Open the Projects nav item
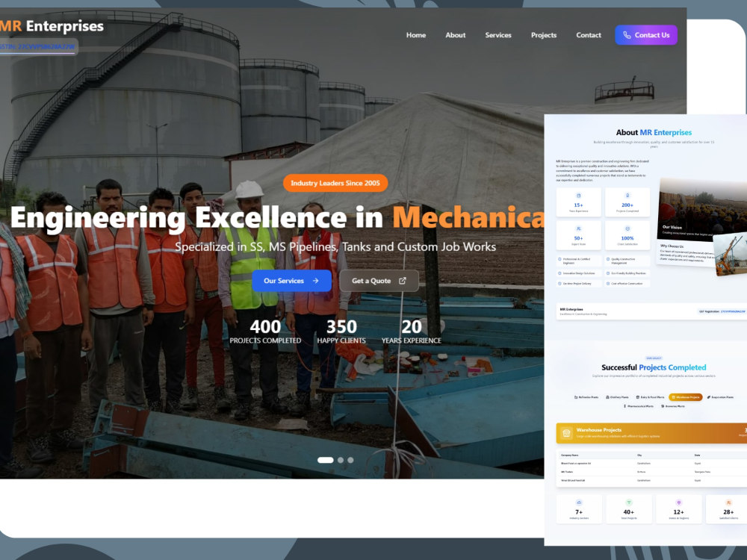Screen dimensions: 747x560 tap(544, 35)
